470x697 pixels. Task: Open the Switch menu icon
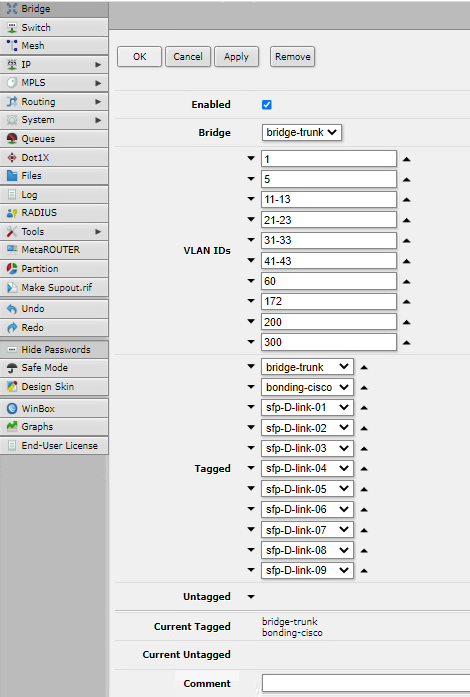click(12, 28)
